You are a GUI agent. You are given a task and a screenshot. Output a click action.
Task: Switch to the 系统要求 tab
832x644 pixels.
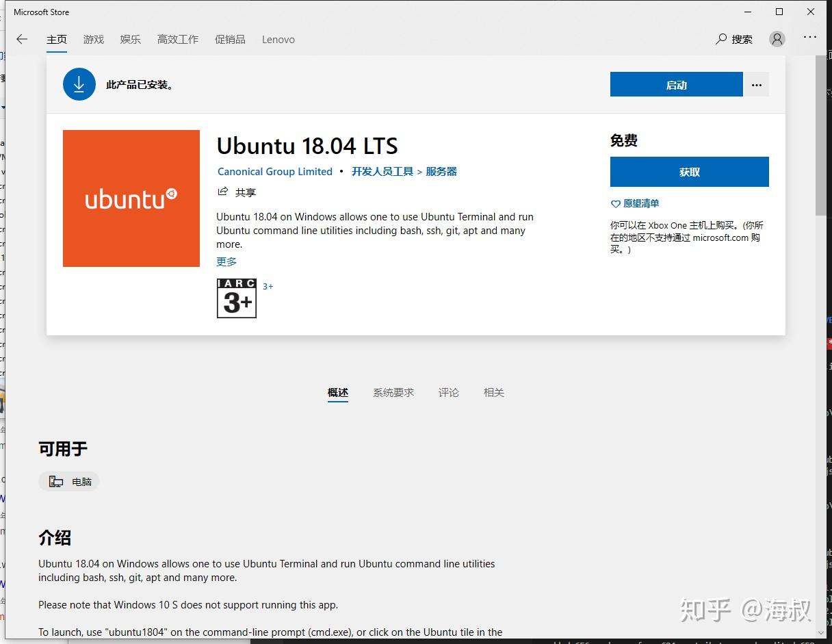[x=393, y=392]
